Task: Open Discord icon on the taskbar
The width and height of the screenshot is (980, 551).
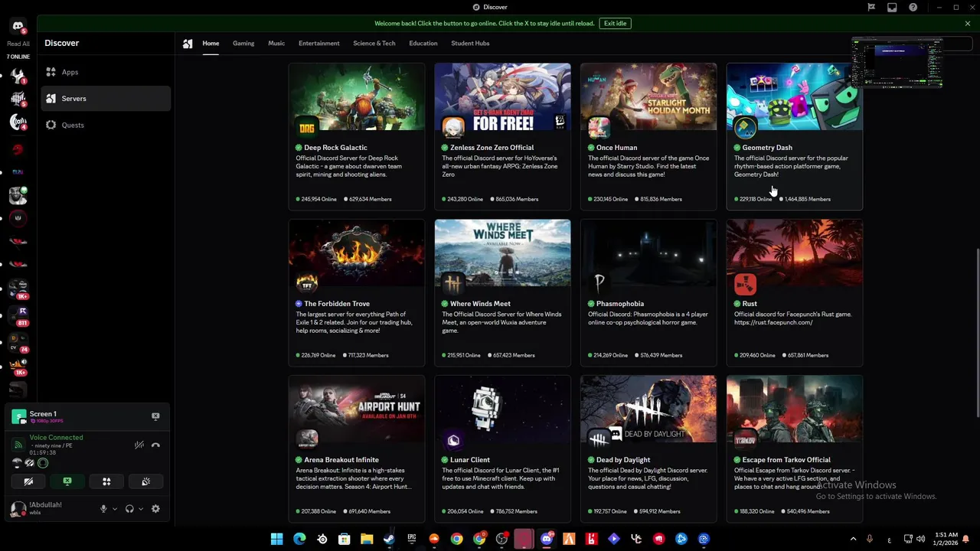Action: (546, 539)
